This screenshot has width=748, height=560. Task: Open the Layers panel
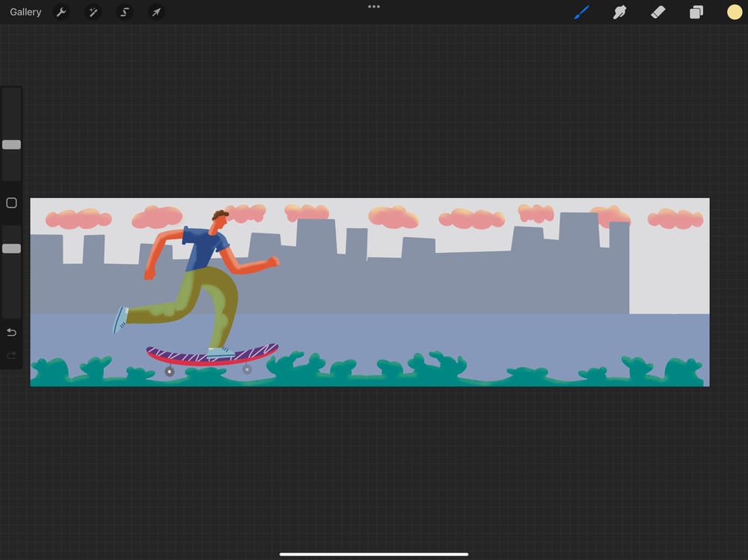pyautogui.click(x=696, y=12)
